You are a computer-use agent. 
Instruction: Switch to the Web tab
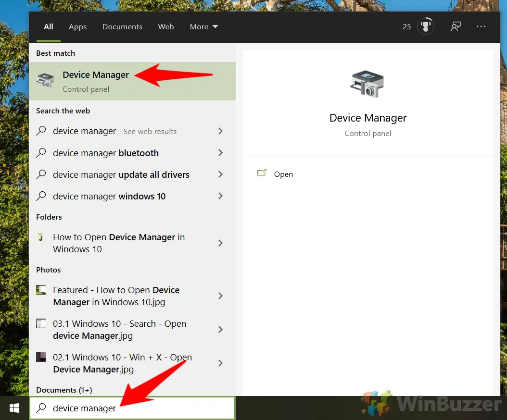pos(166,27)
